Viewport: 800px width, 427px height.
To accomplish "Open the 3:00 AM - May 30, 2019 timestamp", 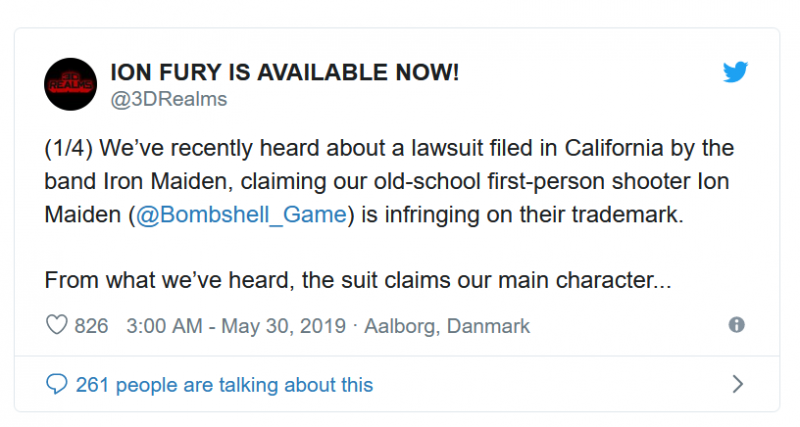I will [x=236, y=325].
